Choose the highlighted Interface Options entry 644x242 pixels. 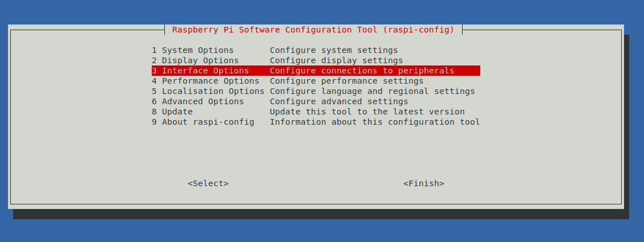pos(205,71)
